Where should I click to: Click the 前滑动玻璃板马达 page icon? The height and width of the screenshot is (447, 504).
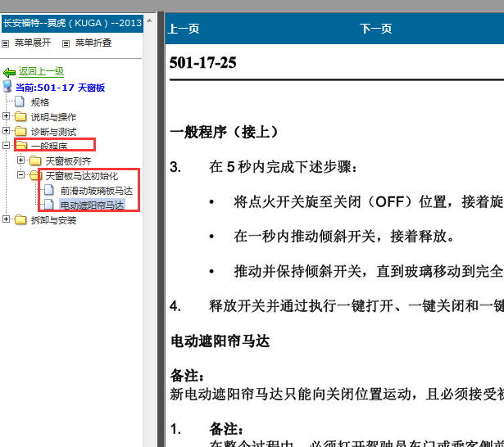coord(49,190)
